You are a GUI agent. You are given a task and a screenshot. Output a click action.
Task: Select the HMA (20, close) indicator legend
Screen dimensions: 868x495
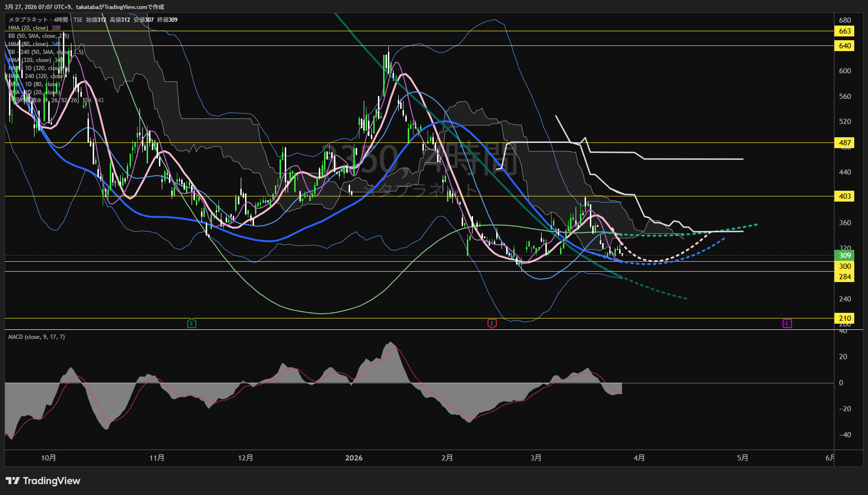28,28
